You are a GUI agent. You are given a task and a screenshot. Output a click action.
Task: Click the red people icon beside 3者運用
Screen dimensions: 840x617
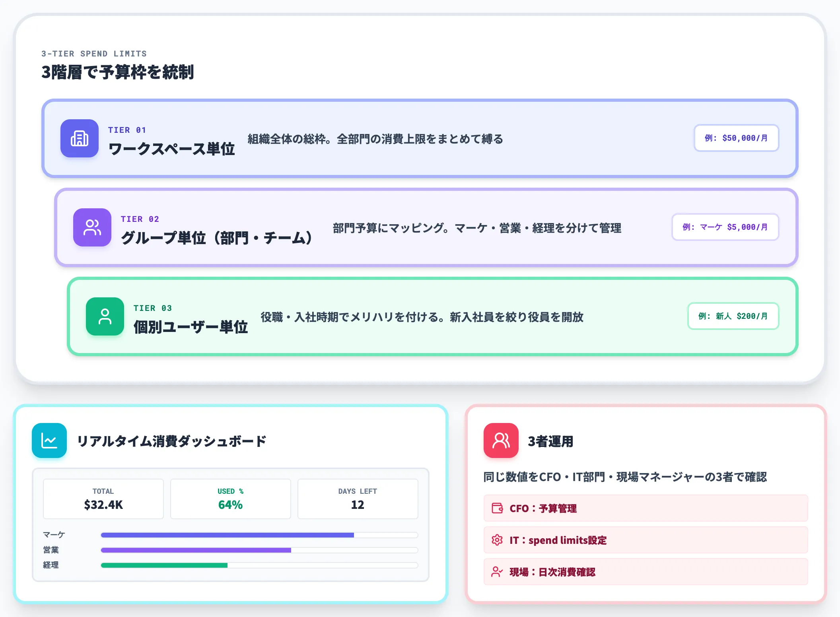[501, 440]
